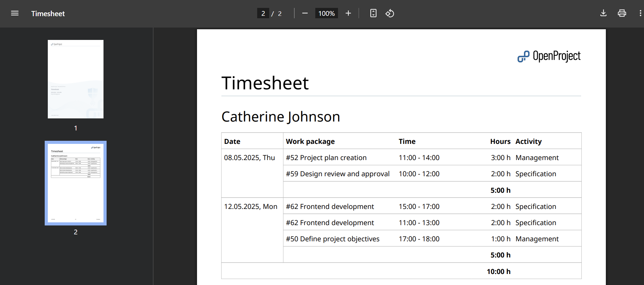Click the 10:00 h grand total cell

pos(498,272)
